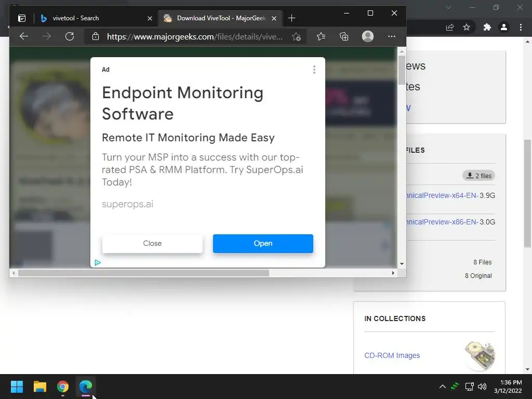
Task: View site information lock icon
Action: (96, 36)
